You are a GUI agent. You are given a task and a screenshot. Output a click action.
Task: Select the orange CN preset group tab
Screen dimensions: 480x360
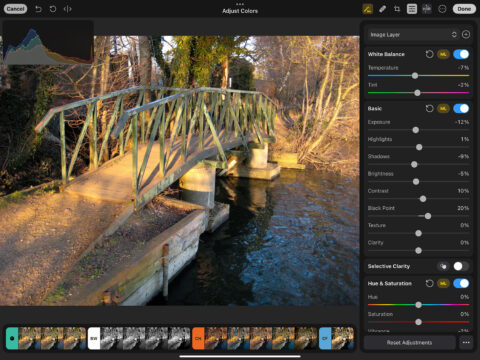[198, 338]
